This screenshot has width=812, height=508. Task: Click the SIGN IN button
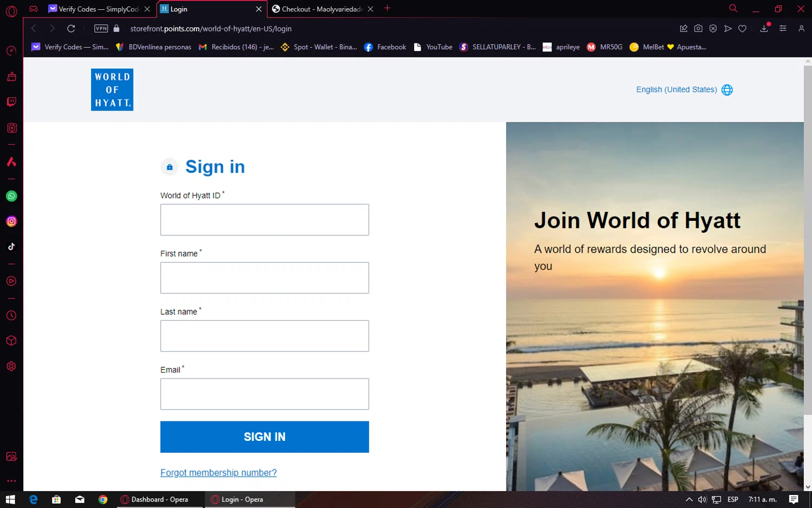(x=265, y=437)
